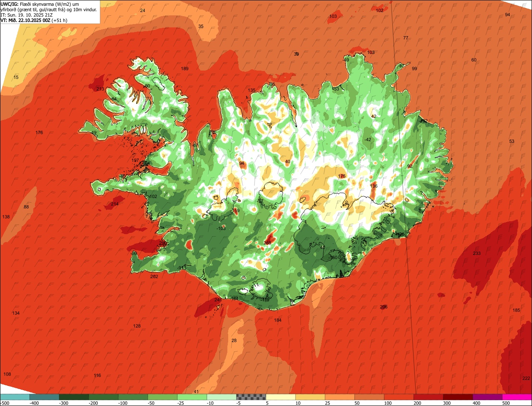The image size is (532, 406).
Task: Click the value 77 on the map
Action: point(406,38)
